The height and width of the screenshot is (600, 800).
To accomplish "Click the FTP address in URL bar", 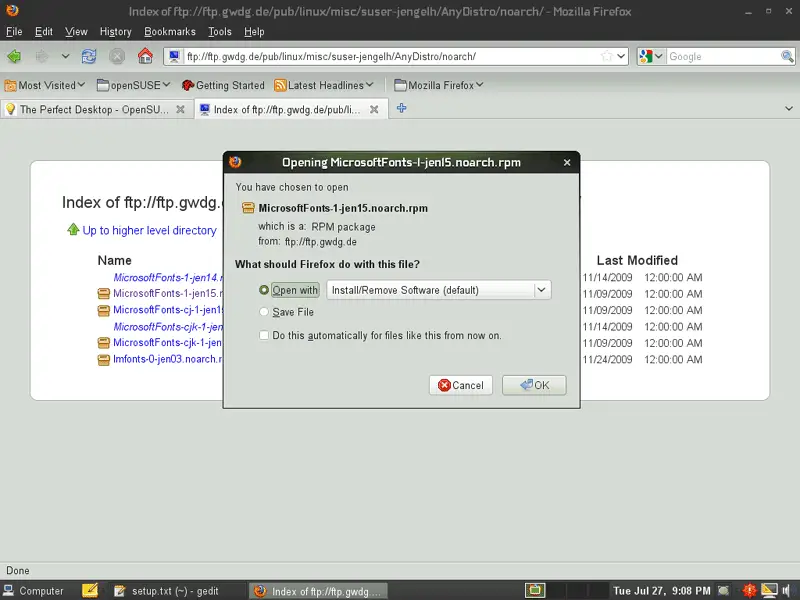I will click(332, 57).
